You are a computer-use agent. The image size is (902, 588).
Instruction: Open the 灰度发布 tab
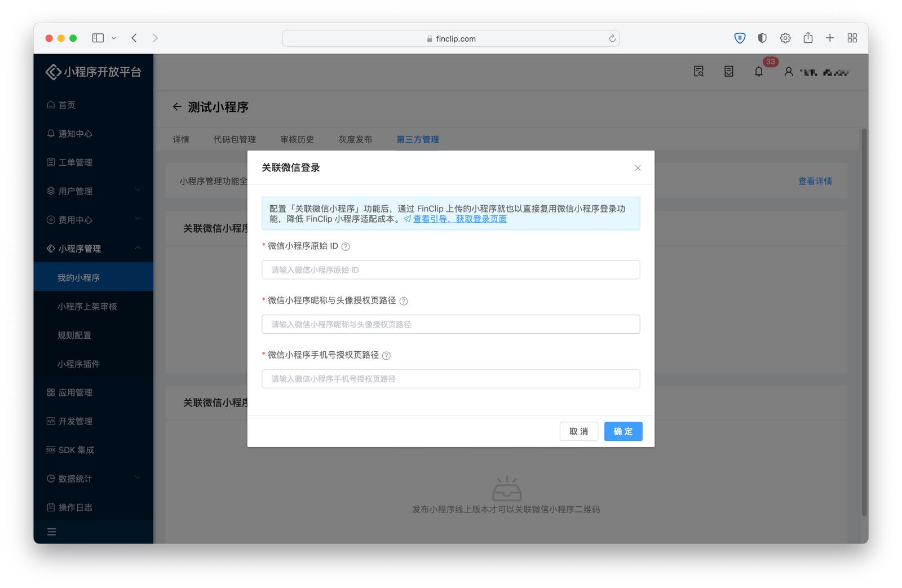tap(355, 139)
